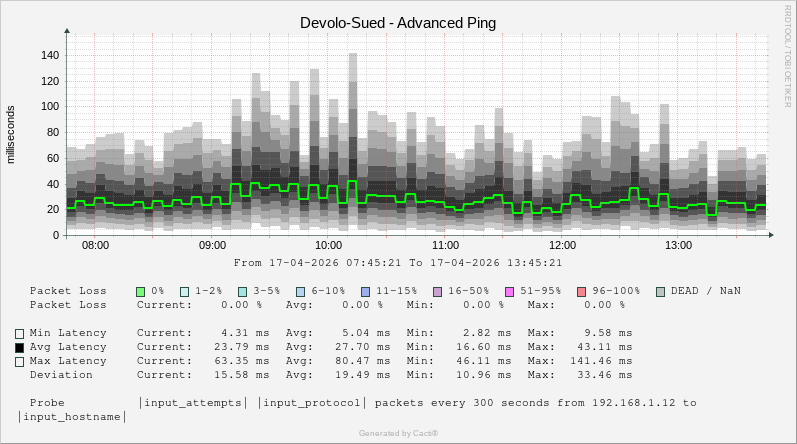Click the milliseconds y-axis label
The image size is (797, 444).
(12, 134)
